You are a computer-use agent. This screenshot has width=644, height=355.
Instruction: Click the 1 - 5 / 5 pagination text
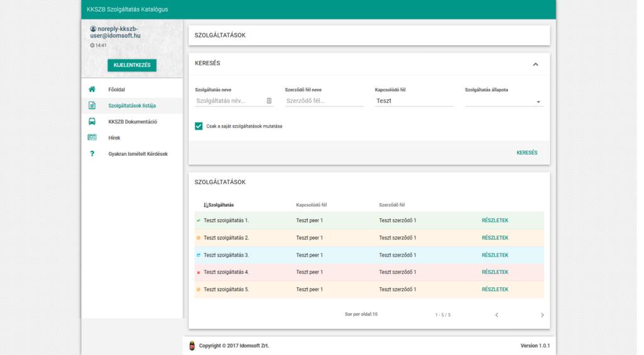click(x=443, y=315)
